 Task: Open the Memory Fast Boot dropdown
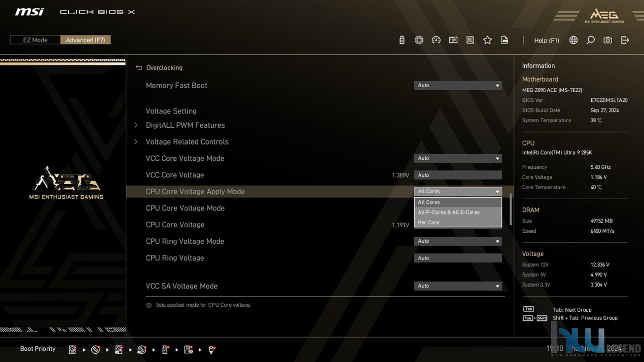tap(458, 86)
